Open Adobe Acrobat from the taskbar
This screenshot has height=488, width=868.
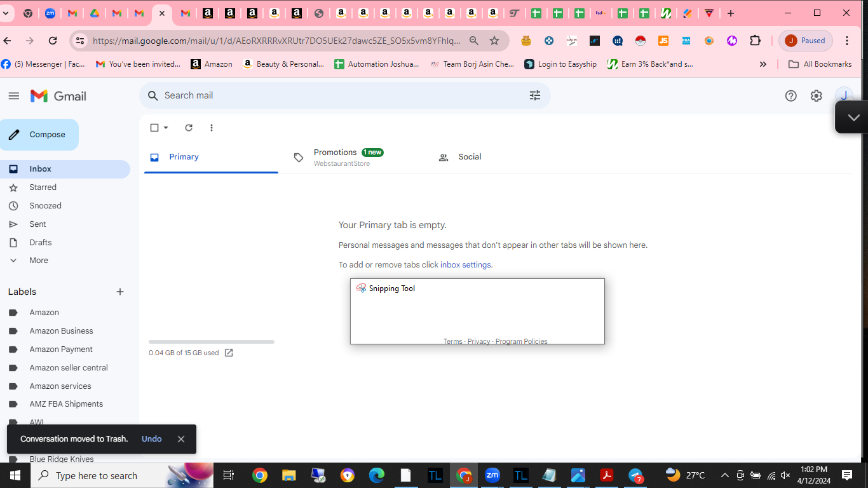click(x=607, y=475)
